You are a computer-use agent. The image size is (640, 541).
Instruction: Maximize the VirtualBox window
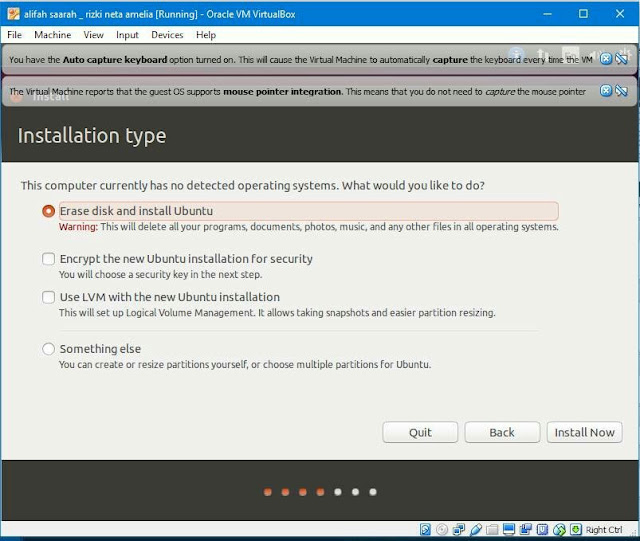coord(584,14)
